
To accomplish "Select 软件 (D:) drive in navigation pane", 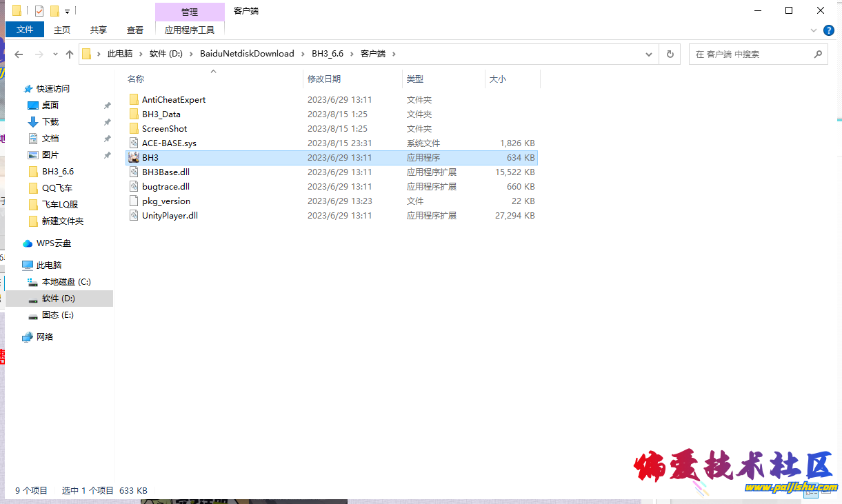I will click(x=59, y=299).
